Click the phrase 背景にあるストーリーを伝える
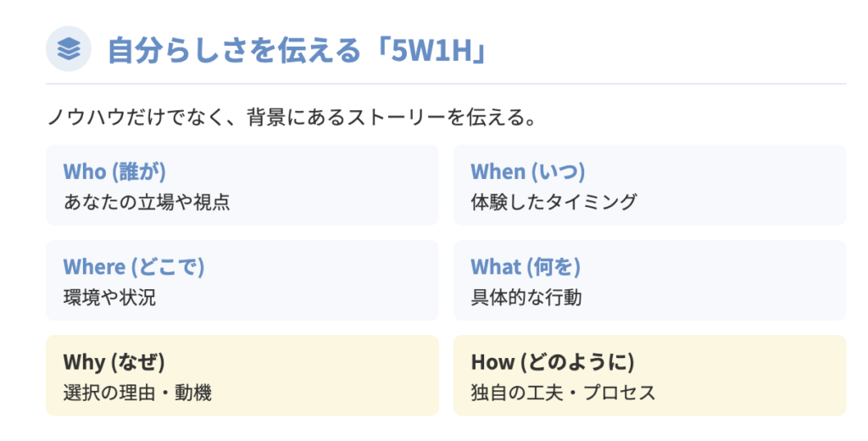This screenshot has width=868, height=441. (x=383, y=116)
